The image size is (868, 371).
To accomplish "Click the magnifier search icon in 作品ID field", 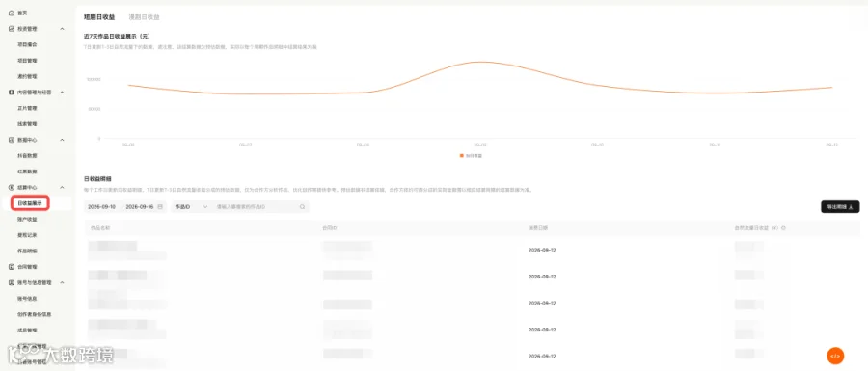I will tap(302, 207).
